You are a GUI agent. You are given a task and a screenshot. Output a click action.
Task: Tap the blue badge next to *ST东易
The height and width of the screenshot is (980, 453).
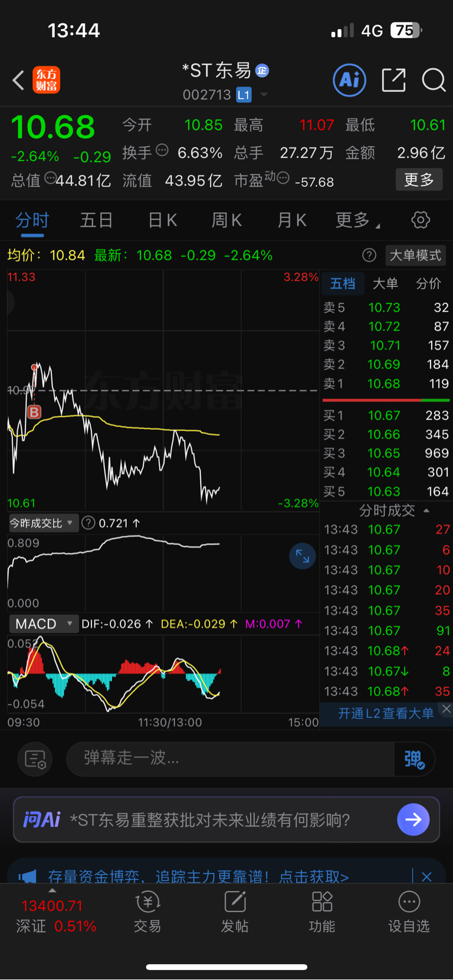[262, 71]
